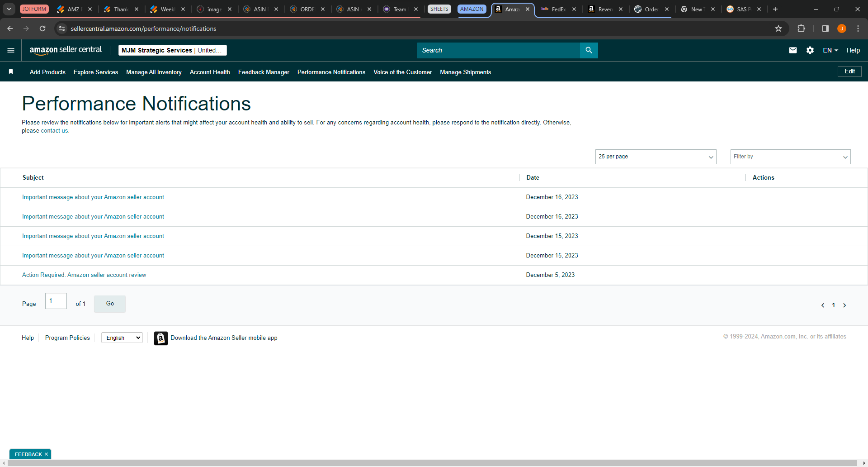Image resolution: width=868 pixels, height=467 pixels.
Task: Open Account Health menu item
Action: [x=210, y=72]
